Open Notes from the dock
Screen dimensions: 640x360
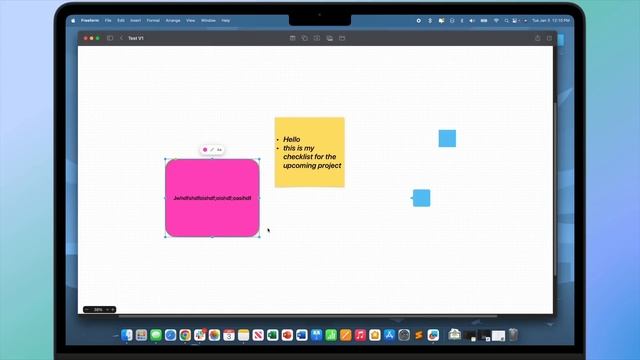pyautogui.click(x=243, y=335)
